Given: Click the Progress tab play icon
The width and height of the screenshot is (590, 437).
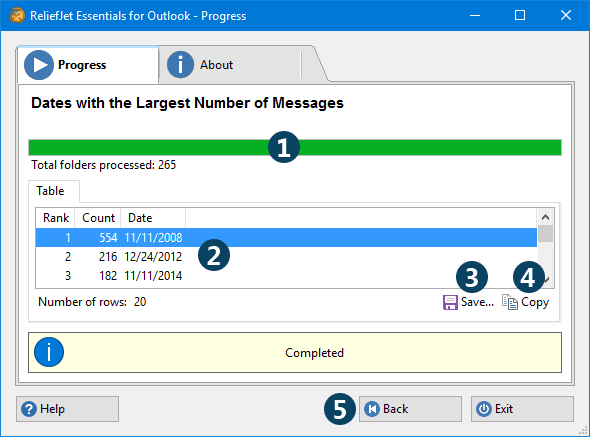Looking at the screenshot, I should click(x=39, y=65).
